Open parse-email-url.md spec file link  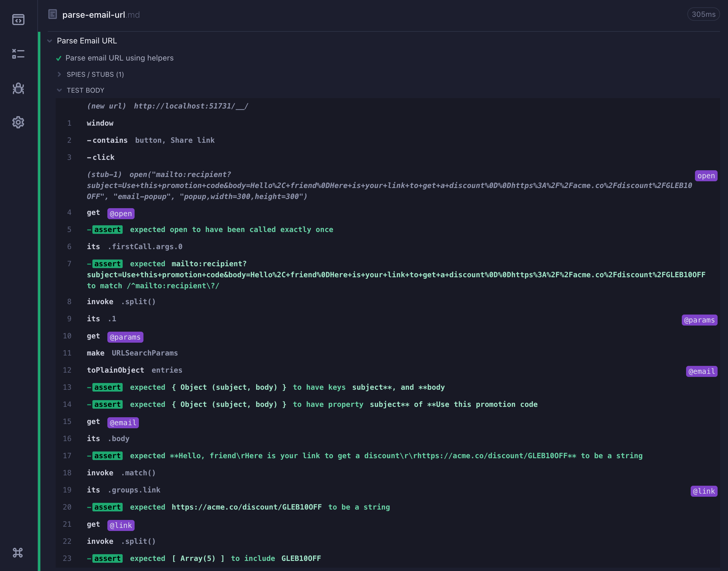pos(101,15)
